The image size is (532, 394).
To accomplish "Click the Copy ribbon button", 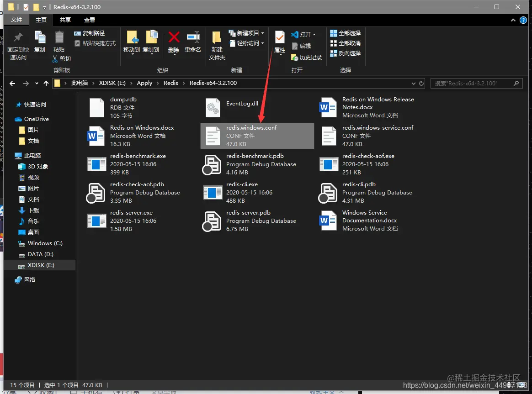I will pos(40,42).
